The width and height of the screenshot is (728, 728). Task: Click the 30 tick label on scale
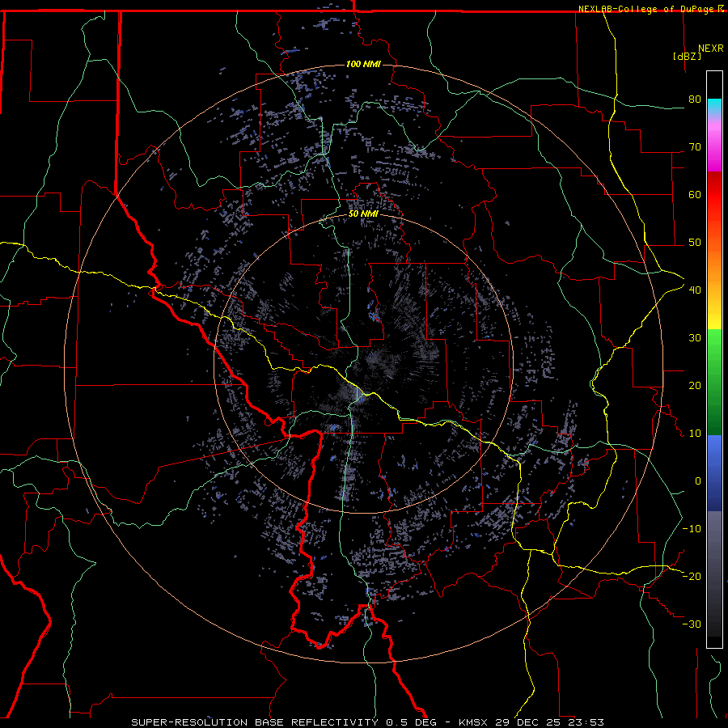[x=694, y=337]
